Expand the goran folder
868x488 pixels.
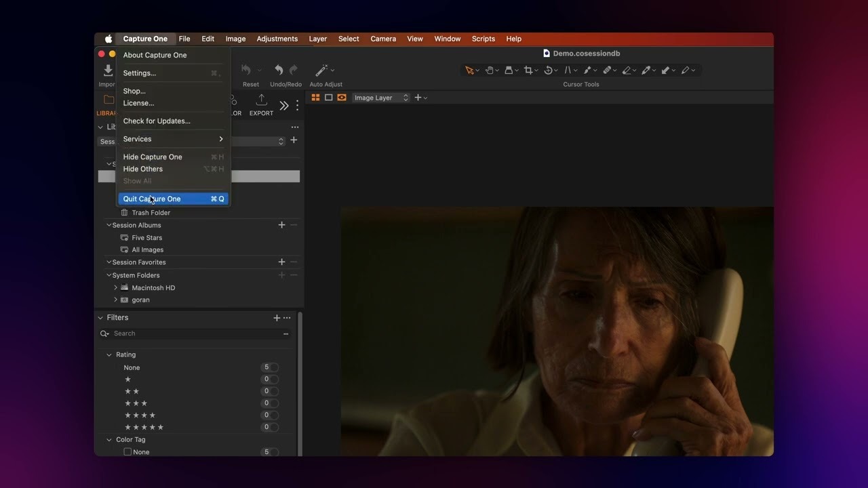tap(115, 300)
